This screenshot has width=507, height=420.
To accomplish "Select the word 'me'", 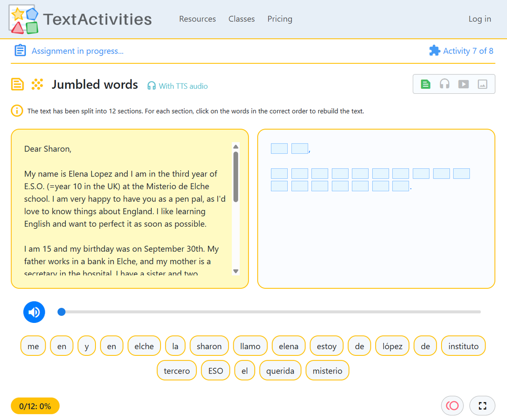I will coord(33,347).
